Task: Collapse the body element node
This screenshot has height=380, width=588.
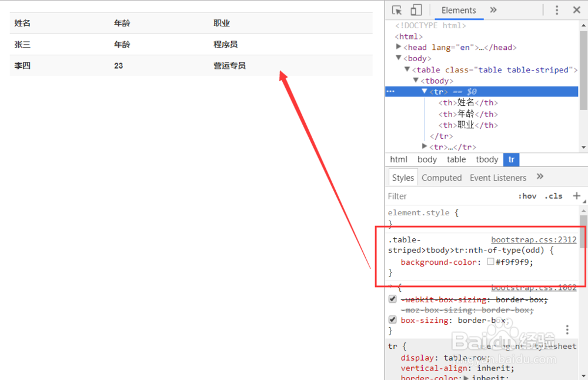Action: click(x=398, y=58)
